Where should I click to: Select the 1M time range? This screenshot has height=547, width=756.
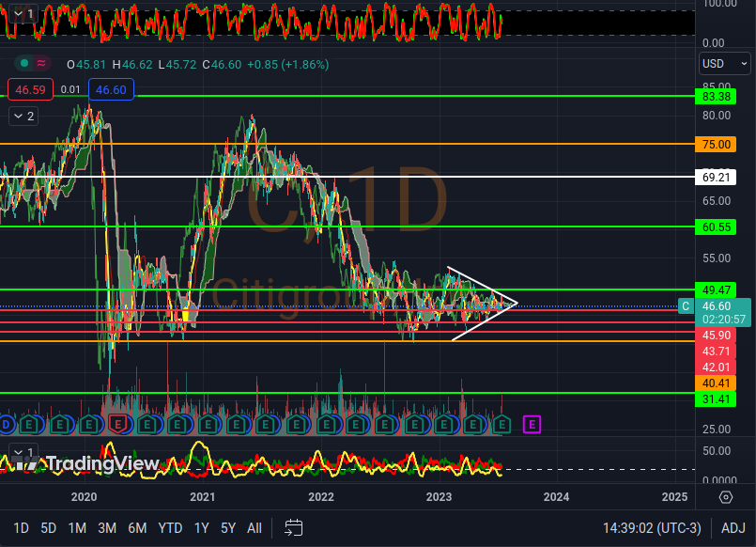pos(77,528)
